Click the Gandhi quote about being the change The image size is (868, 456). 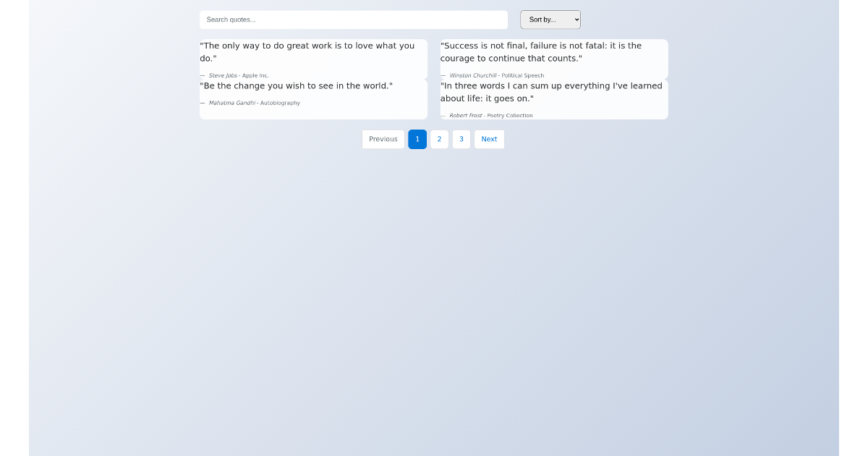297,85
